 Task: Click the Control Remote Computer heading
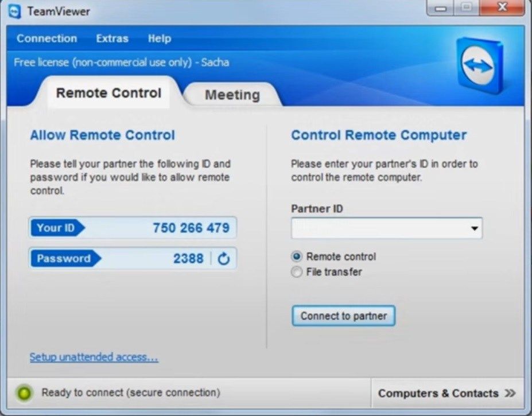click(379, 135)
